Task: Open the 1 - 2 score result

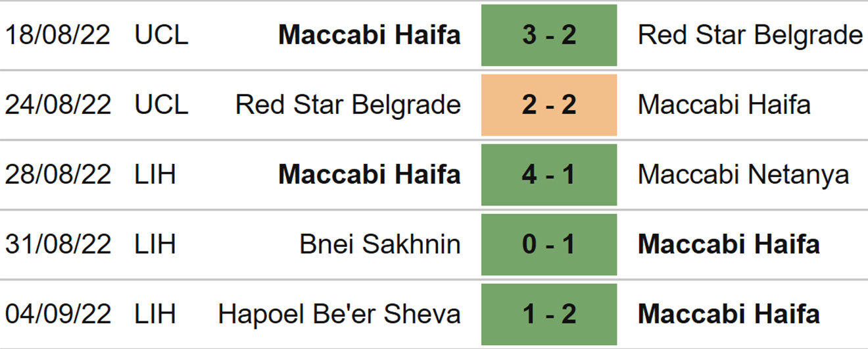Action: (x=549, y=314)
